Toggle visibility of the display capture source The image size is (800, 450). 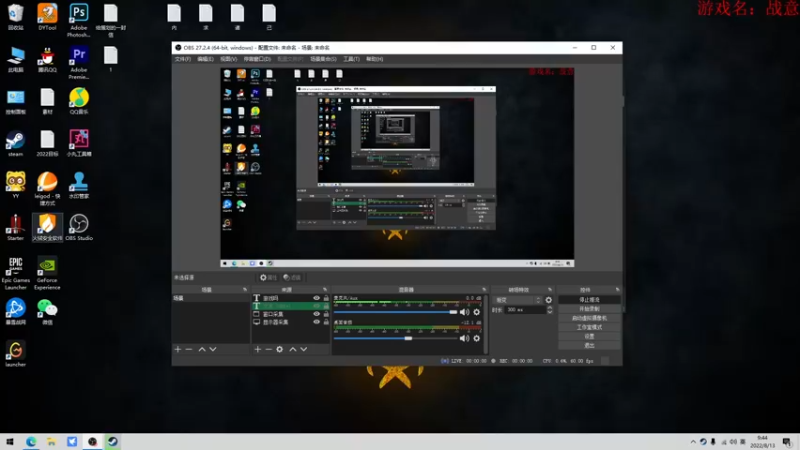[x=316, y=322]
